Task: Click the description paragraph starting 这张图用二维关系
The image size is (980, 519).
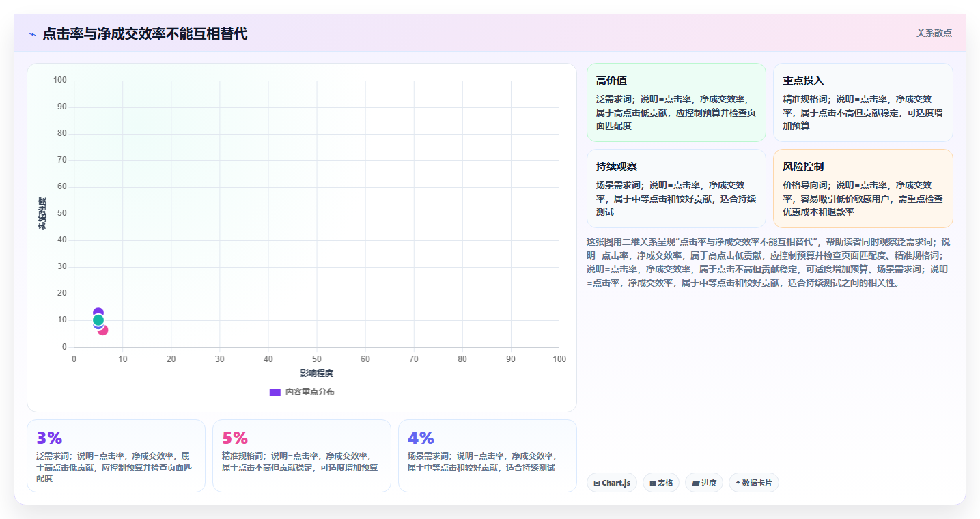Action: [x=769, y=262]
